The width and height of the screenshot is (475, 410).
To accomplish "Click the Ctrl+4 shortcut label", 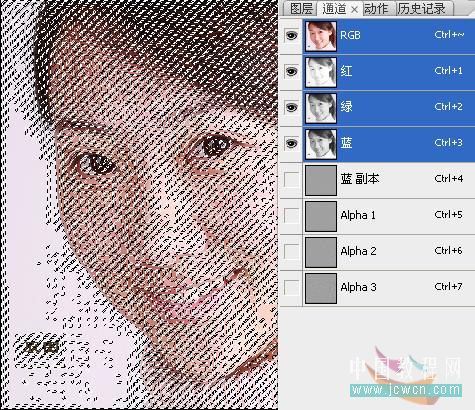I will click(x=449, y=179).
